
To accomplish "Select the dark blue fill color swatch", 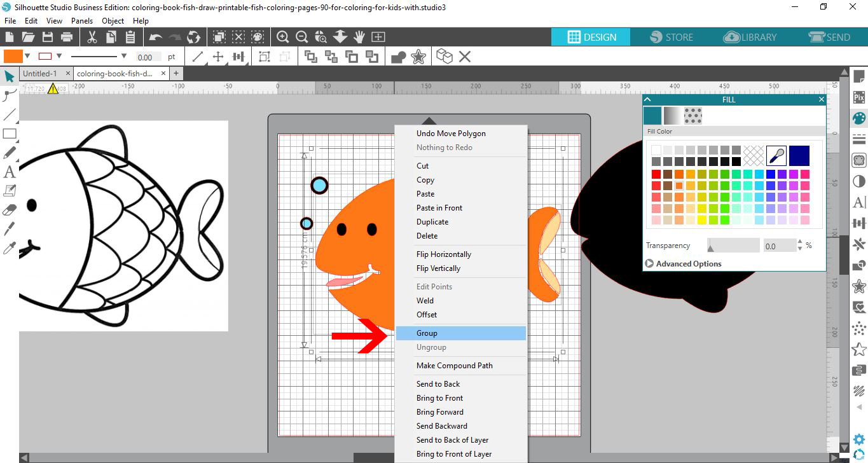I will coord(799,155).
